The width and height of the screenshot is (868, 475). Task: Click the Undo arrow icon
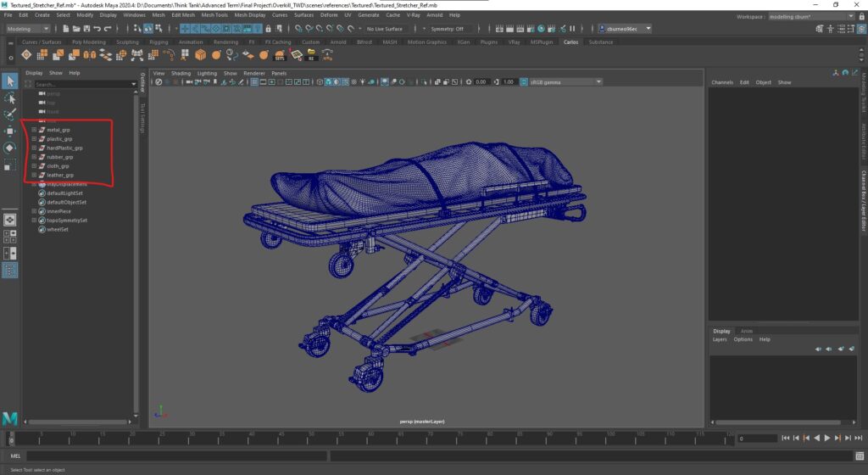click(97, 28)
